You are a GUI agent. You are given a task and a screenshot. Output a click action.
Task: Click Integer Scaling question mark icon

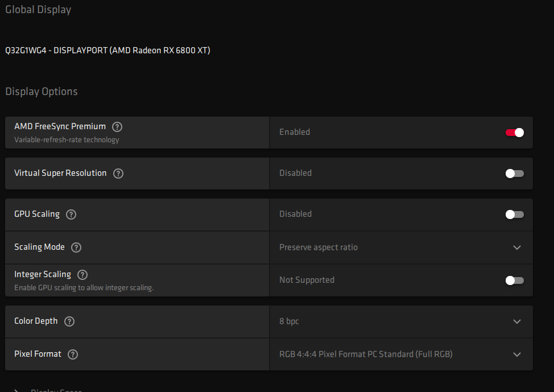(x=82, y=275)
